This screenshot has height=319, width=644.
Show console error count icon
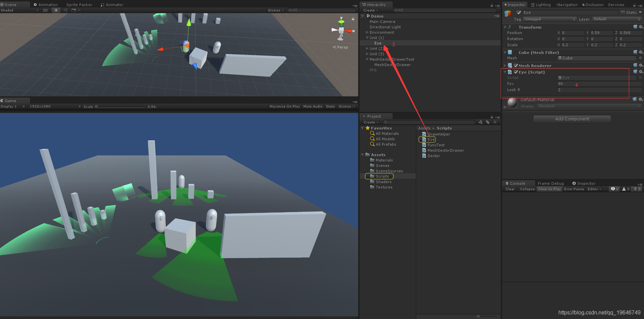[x=637, y=189]
